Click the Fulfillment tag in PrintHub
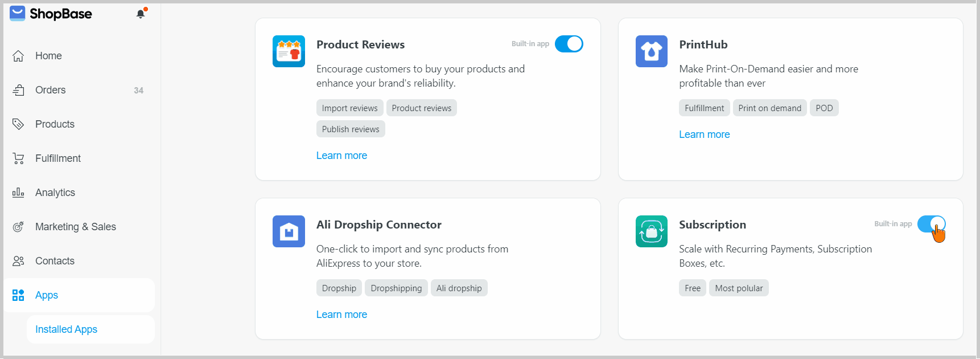The image size is (980, 359). [x=704, y=108]
